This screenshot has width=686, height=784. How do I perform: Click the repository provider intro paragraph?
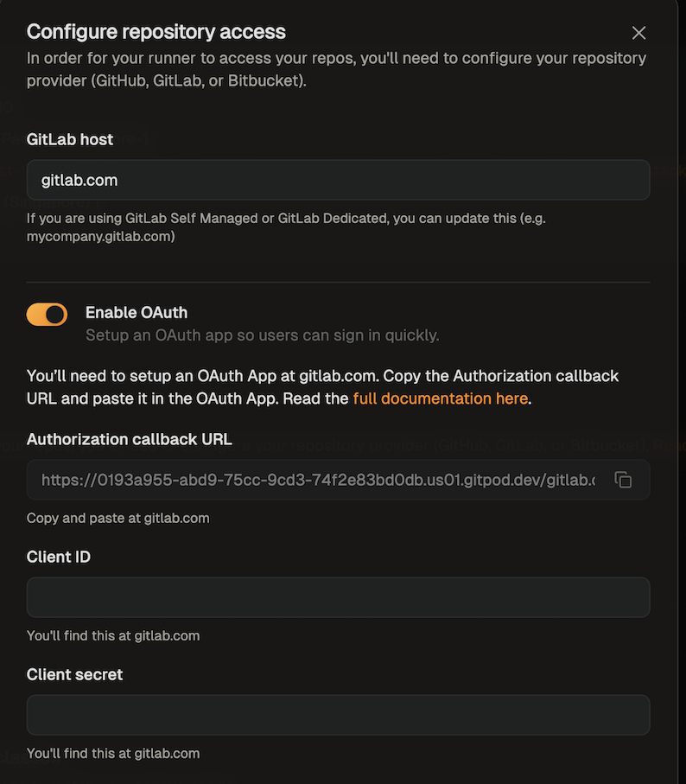[x=336, y=69]
